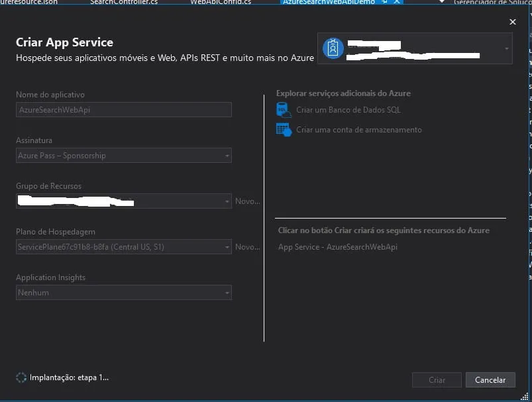532x402 pixels.
Task: Open the account selector dropdown arrow
Action: pyautogui.click(x=506, y=49)
